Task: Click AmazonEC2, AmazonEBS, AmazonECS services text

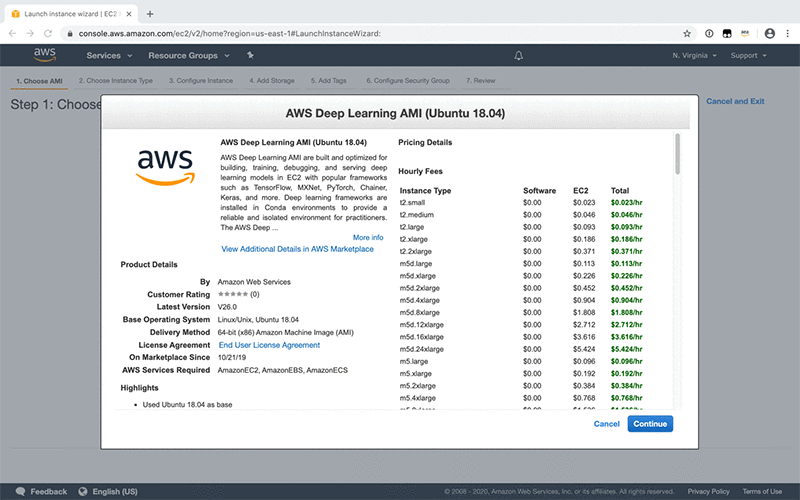Action: [283, 370]
